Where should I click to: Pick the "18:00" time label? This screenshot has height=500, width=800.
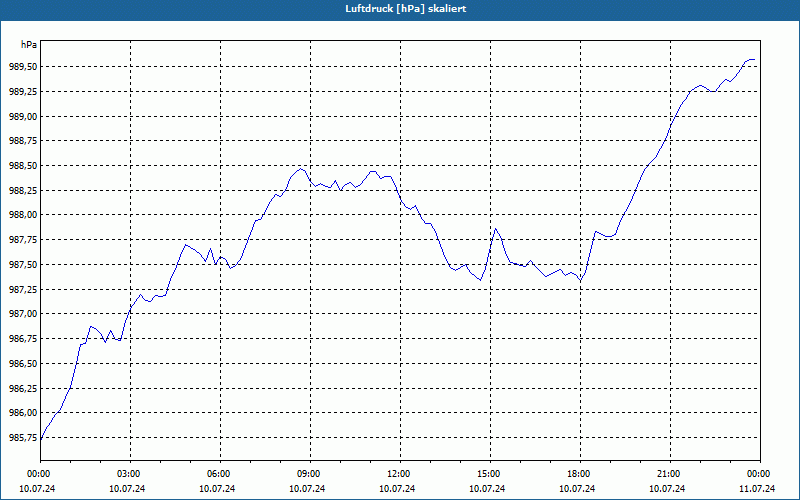(580, 474)
